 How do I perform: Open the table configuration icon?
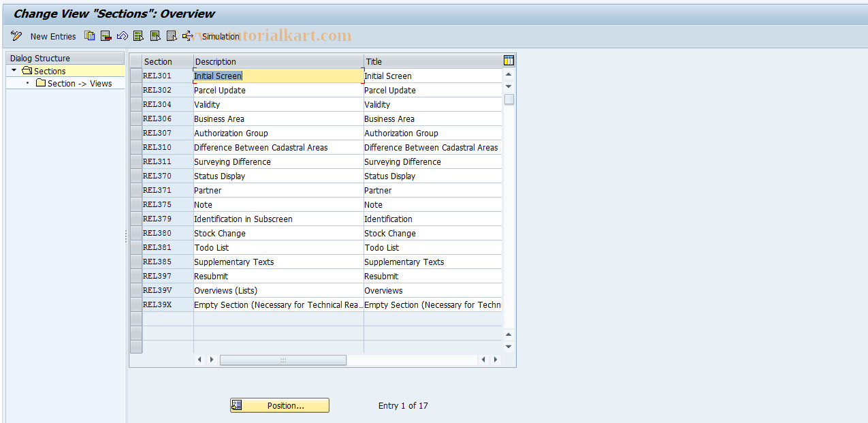click(509, 61)
